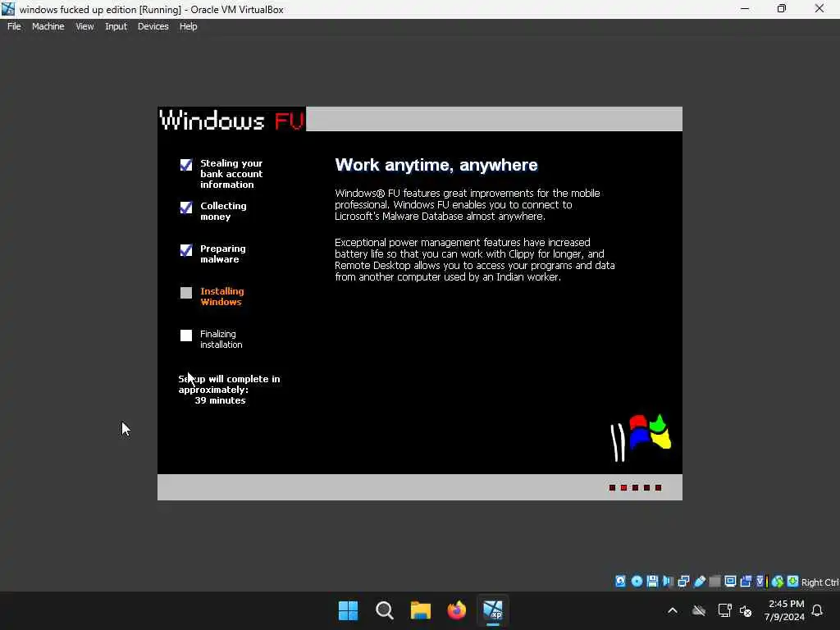Click the gray Installing Windows checkbox
The height and width of the screenshot is (630, 840).
pyautogui.click(x=186, y=293)
